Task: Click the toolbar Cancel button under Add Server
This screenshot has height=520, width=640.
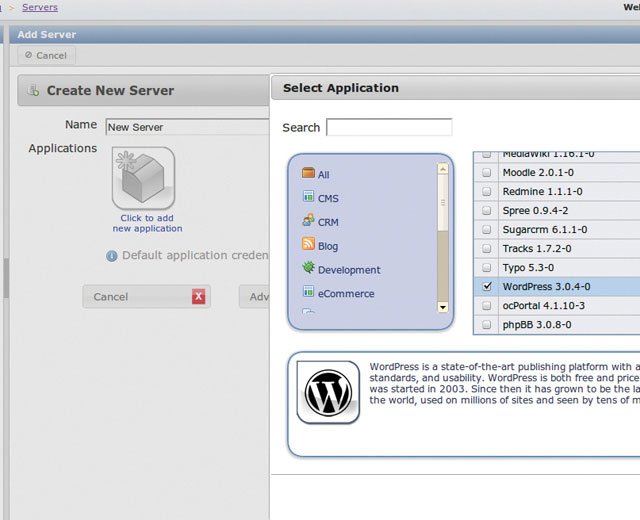Action: [x=46, y=55]
